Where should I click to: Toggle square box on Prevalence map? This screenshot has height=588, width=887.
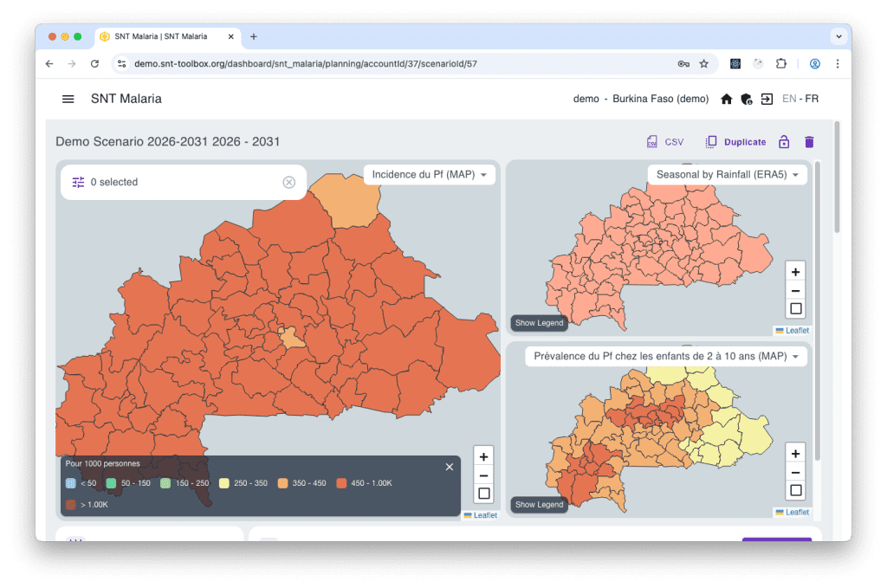[796, 490]
